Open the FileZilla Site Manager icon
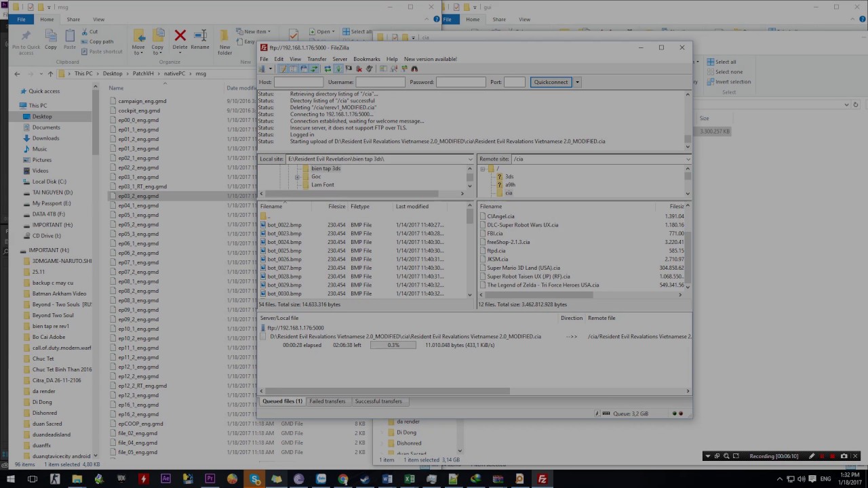The image size is (868, 488). click(x=262, y=68)
